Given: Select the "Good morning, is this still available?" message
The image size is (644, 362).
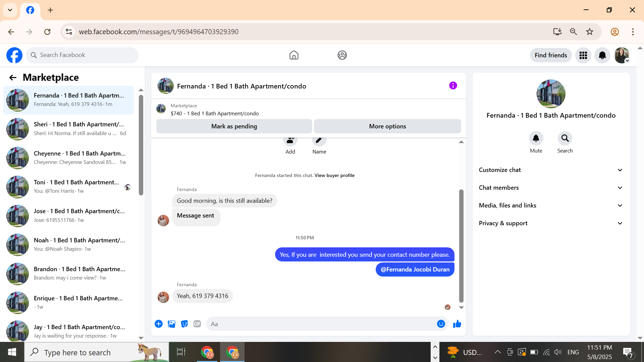Looking at the screenshot, I should click(x=225, y=201).
